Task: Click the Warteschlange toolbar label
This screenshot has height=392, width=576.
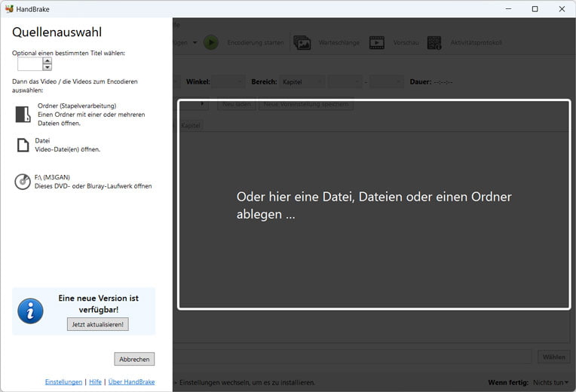Action: point(339,43)
